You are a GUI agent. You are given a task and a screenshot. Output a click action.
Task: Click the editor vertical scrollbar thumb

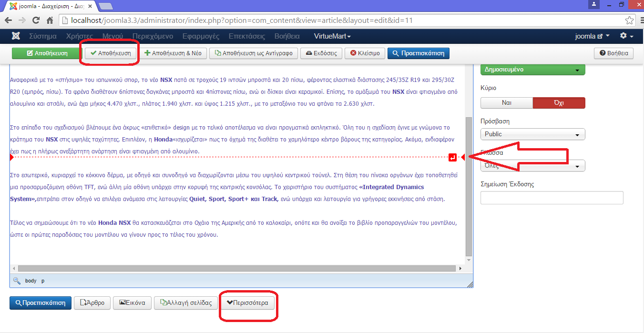coord(469,186)
